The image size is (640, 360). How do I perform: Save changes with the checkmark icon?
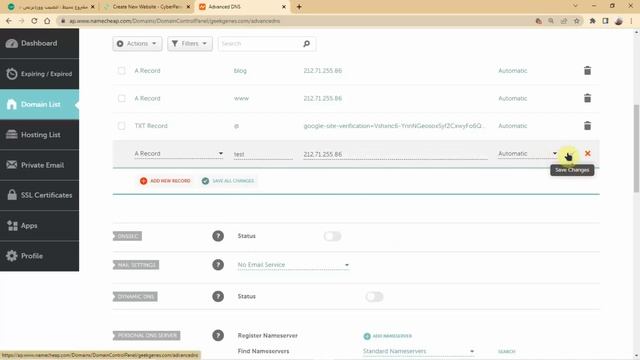570,154
